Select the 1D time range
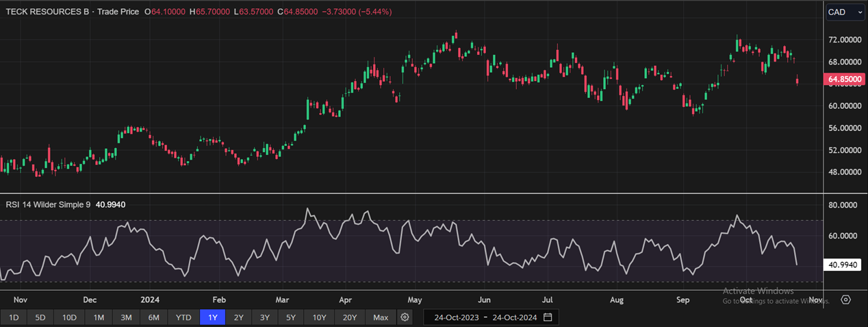The width and height of the screenshot is (868, 327). [x=14, y=317]
